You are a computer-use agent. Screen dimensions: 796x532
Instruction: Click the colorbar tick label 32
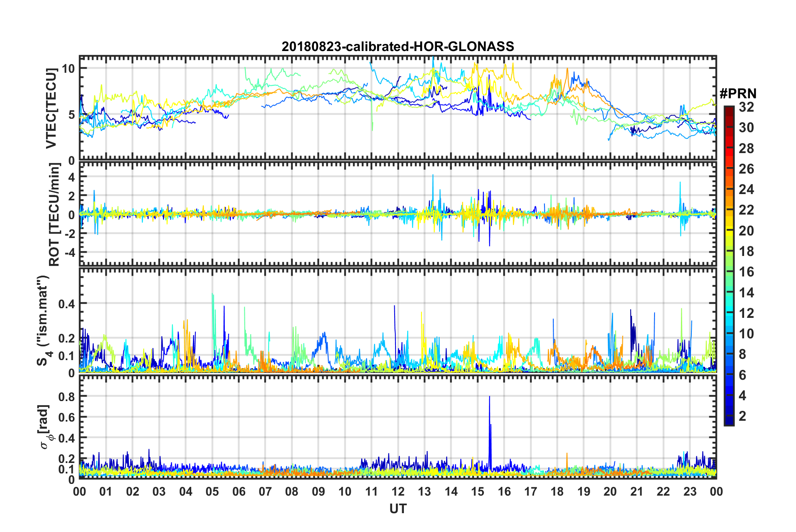point(746,107)
